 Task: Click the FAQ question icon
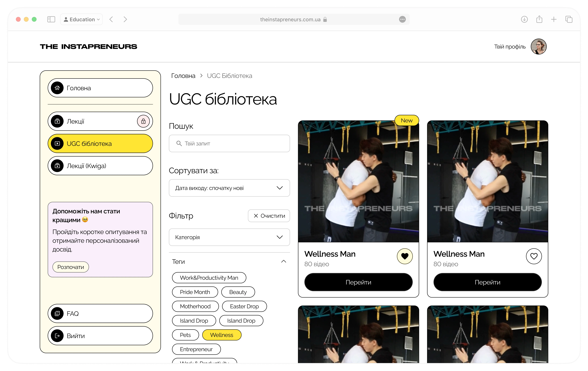[x=57, y=313]
